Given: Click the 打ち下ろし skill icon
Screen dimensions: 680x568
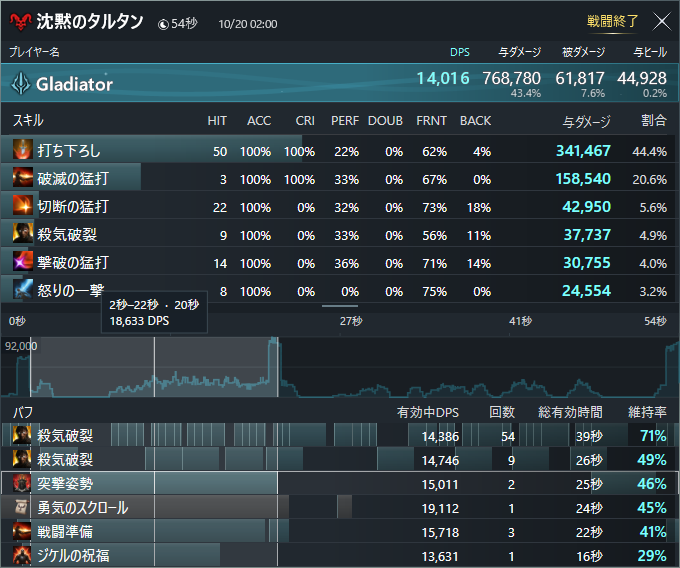Looking at the screenshot, I should pos(23,150).
